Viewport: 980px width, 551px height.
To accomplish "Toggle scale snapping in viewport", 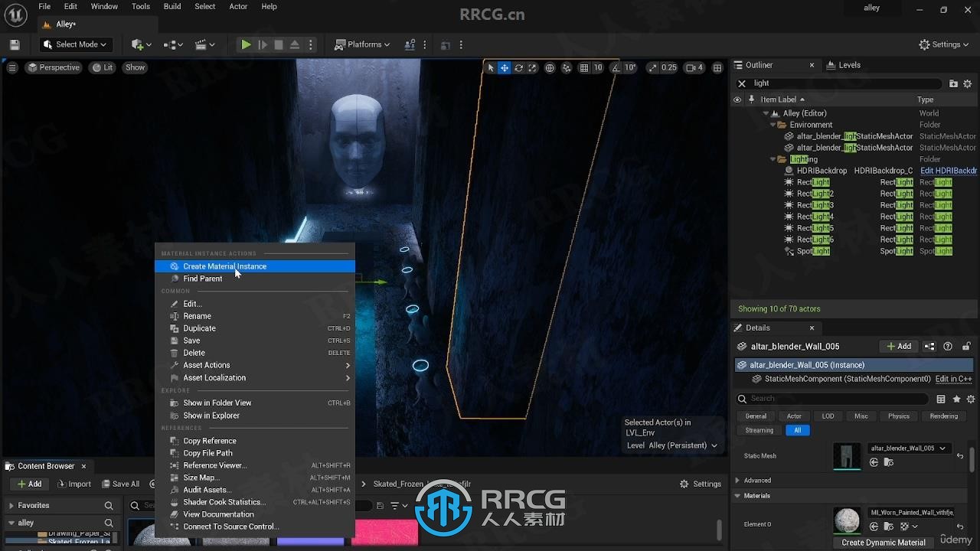I will [x=652, y=67].
